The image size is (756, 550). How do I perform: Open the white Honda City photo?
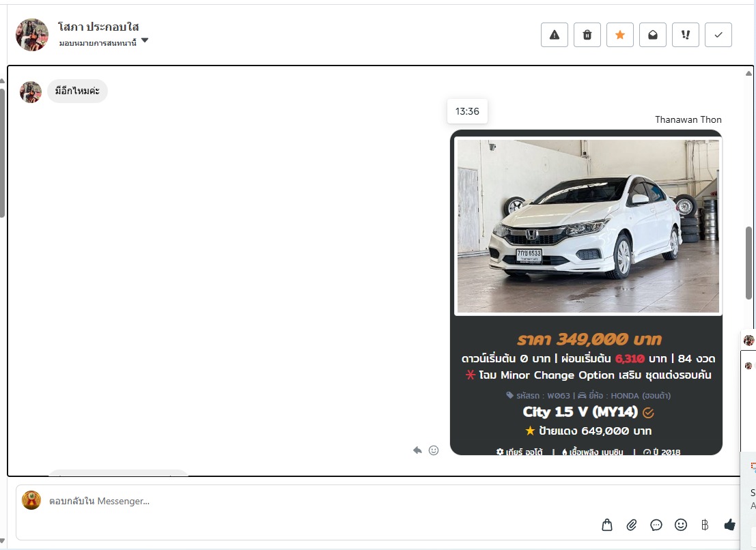point(587,227)
